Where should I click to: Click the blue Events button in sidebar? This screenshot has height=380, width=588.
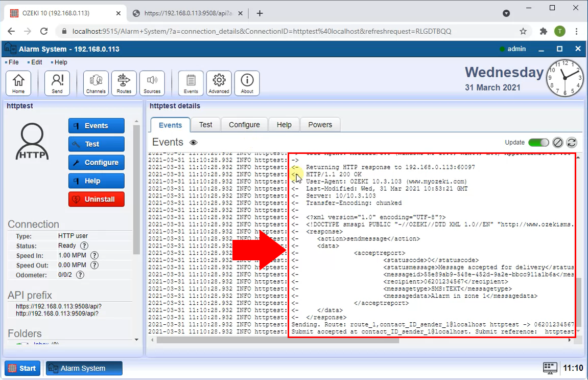pos(97,126)
